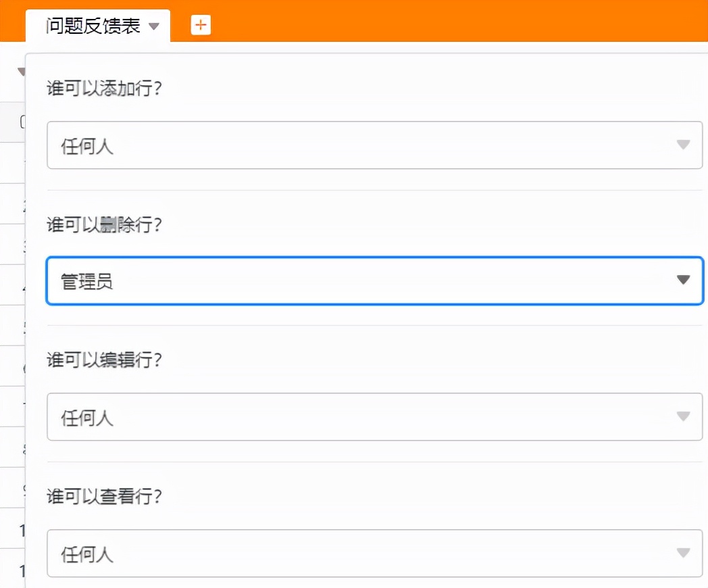708x588 pixels.
Task: Open the 谁可以删除行 dropdown showing 管理员
Action: click(374, 280)
